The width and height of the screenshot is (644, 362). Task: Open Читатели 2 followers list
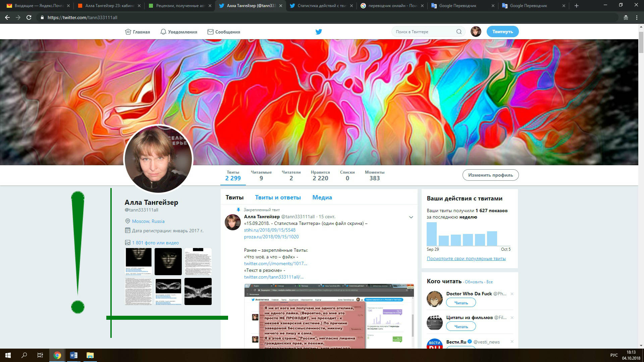pos(291,175)
